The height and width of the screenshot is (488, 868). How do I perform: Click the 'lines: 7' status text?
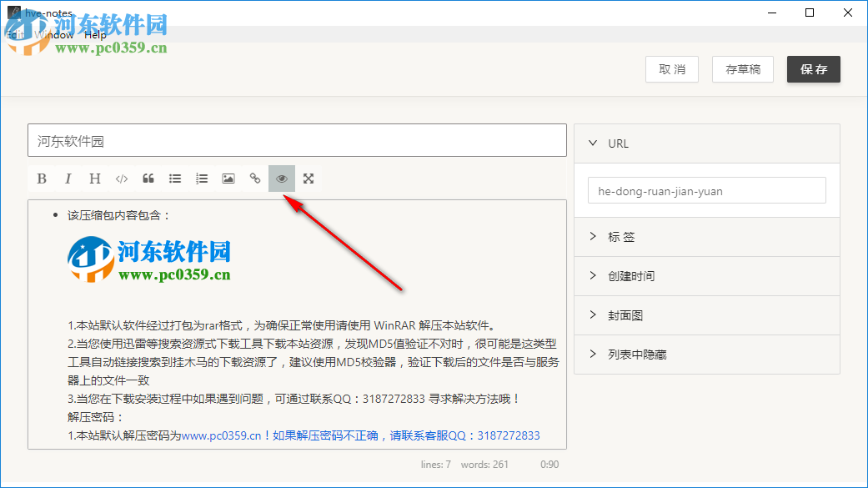(x=435, y=465)
